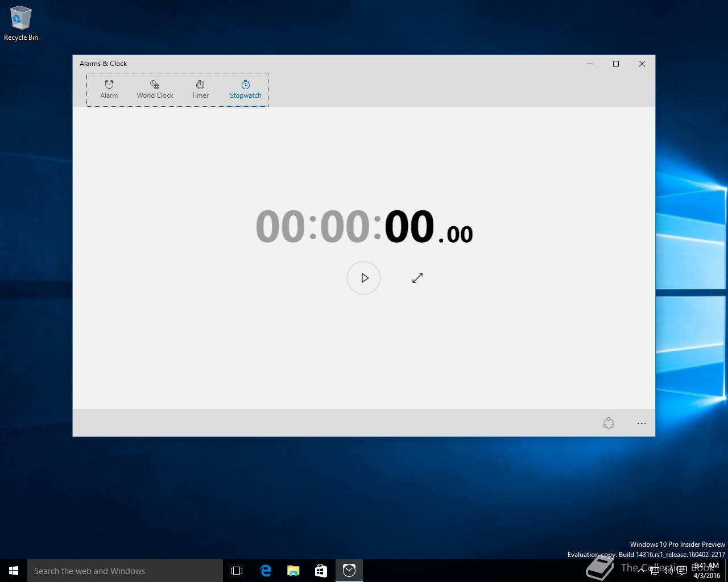Open the more options ellipsis menu
Image resolution: width=728 pixels, height=582 pixels.
(642, 423)
